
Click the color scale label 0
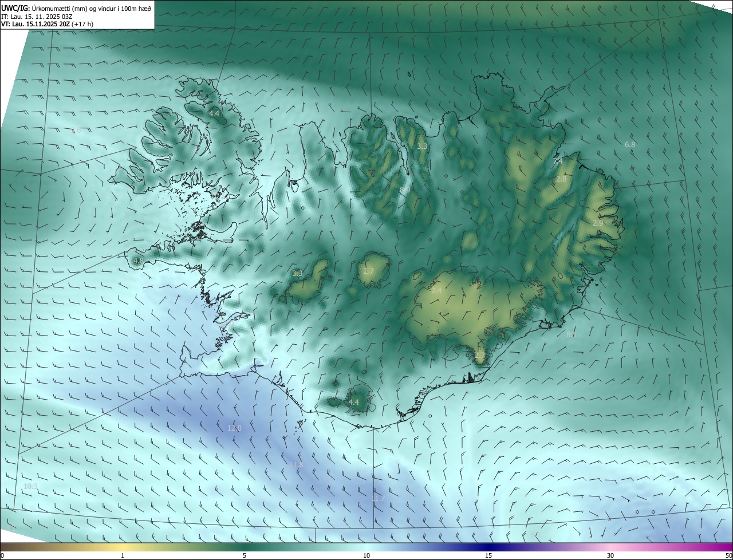[2, 555]
